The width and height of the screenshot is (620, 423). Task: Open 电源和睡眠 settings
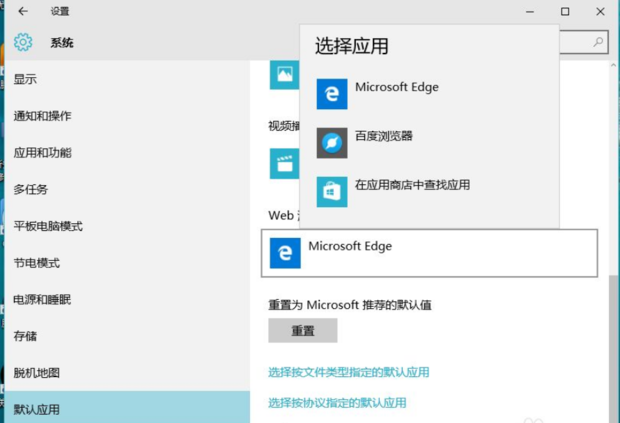tap(42, 300)
